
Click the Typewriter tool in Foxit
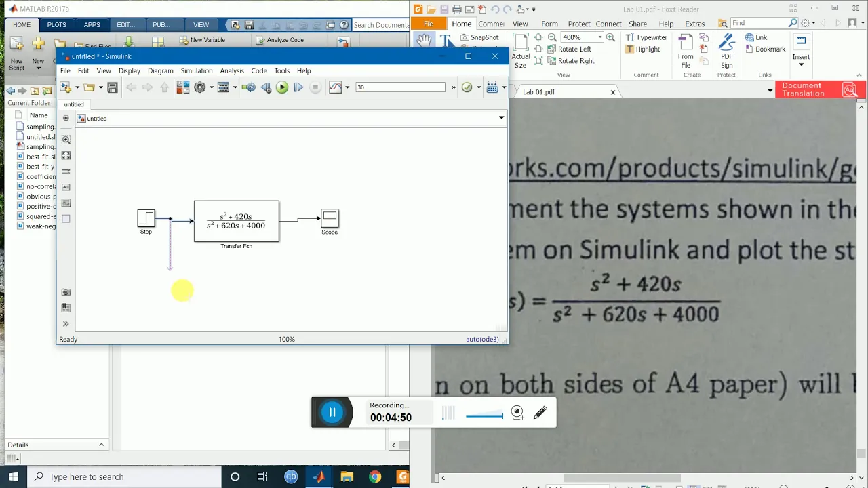(646, 37)
